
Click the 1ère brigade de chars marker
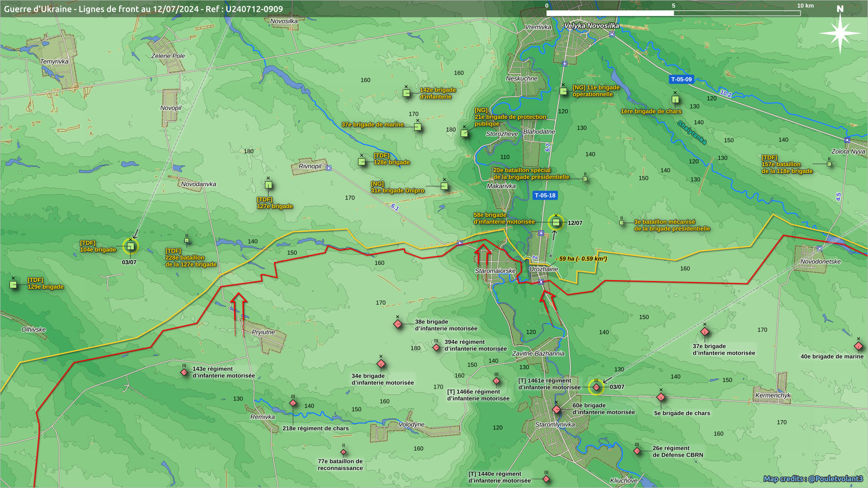tap(675, 99)
